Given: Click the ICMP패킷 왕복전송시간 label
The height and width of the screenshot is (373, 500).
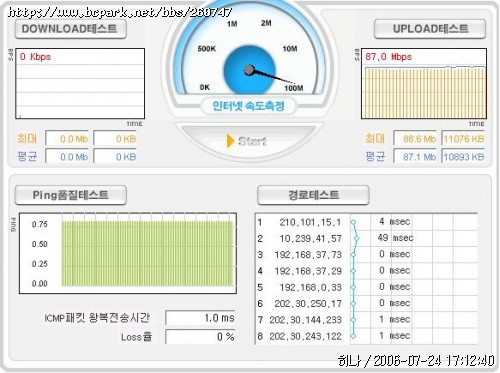Looking at the screenshot, I should pos(97,318).
